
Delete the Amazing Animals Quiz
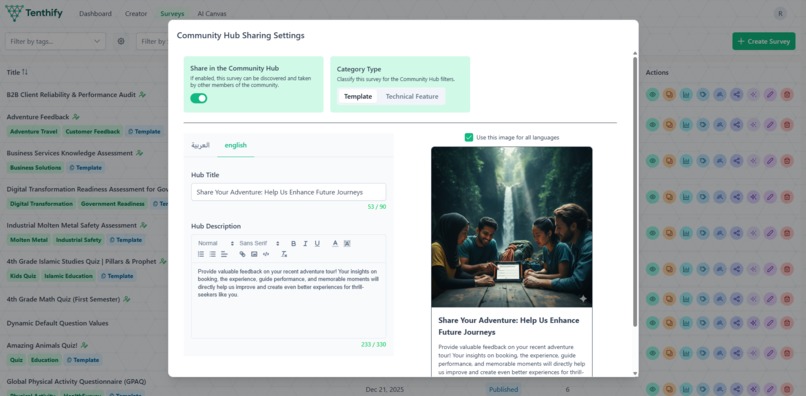[786, 353]
